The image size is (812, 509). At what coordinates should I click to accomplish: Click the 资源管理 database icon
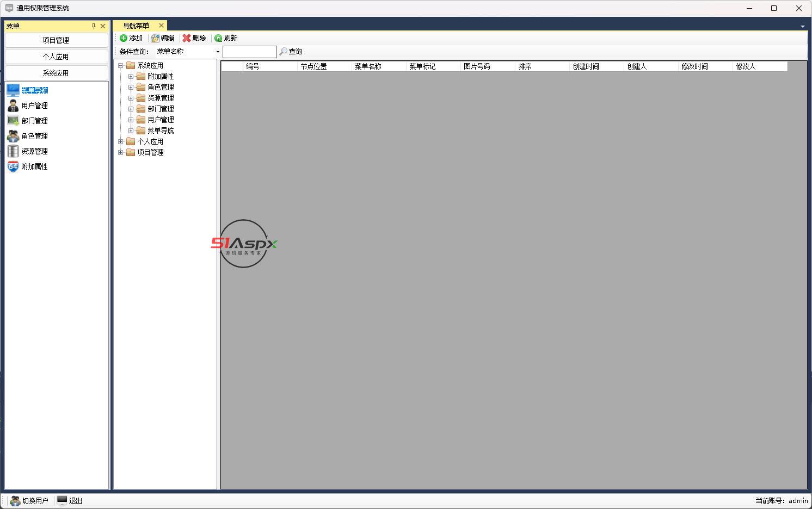(x=13, y=151)
